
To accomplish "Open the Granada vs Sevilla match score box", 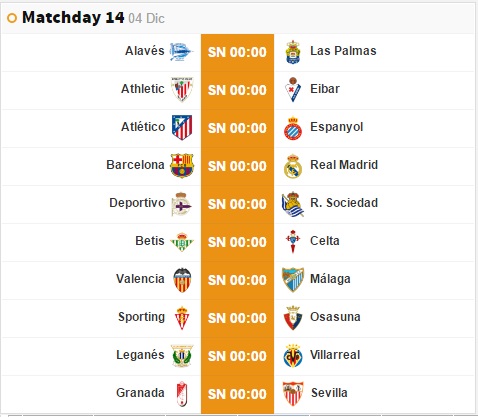I will coord(237,394).
